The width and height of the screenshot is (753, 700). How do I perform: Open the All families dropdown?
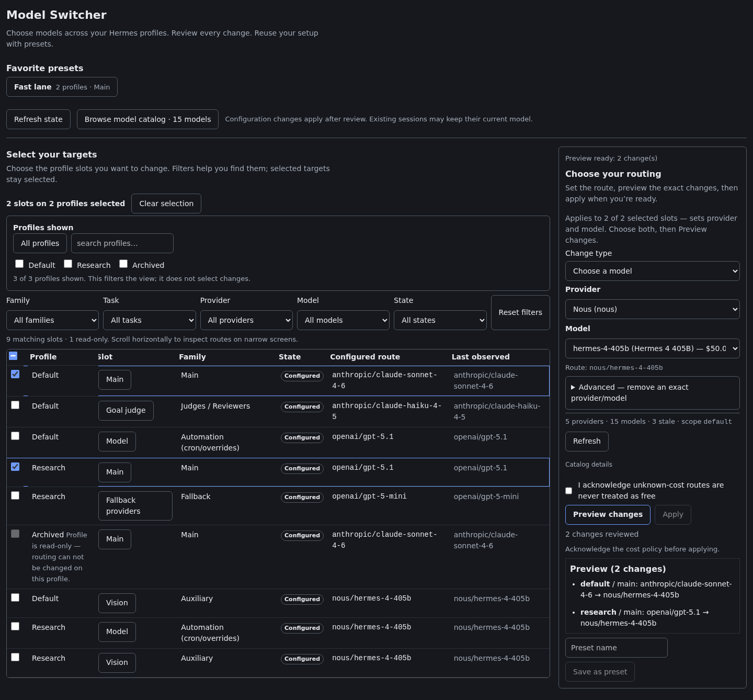[52, 320]
